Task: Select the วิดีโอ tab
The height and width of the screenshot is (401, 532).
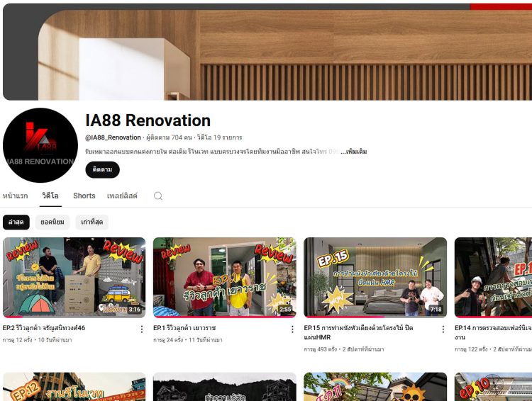Action: [50, 196]
